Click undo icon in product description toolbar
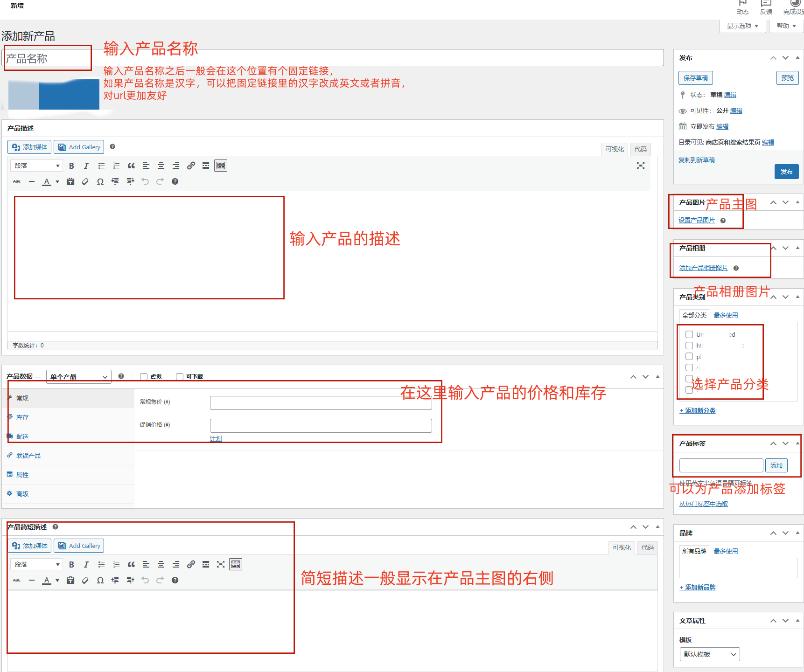Image resolution: width=804 pixels, height=672 pixels. [145, 182]
